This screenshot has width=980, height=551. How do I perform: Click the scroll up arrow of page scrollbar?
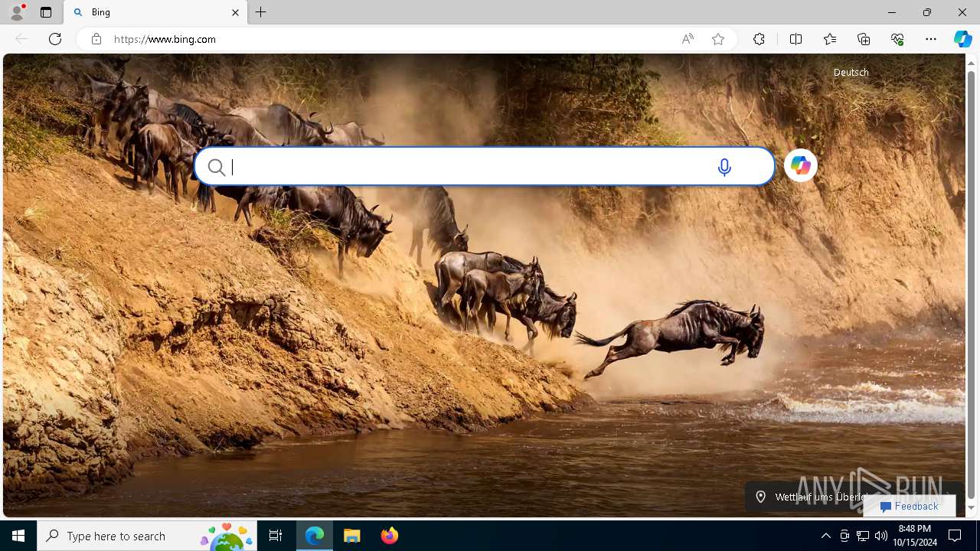972,62
